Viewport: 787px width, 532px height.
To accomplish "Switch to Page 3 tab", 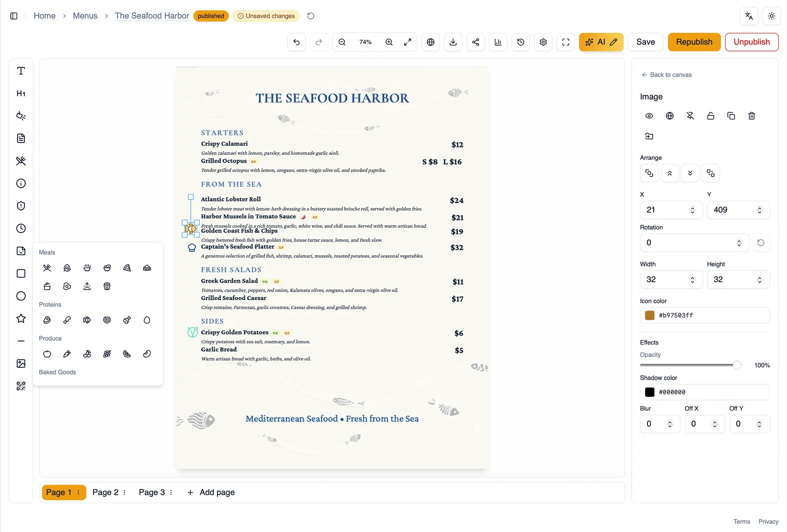I will coord(151,492).
